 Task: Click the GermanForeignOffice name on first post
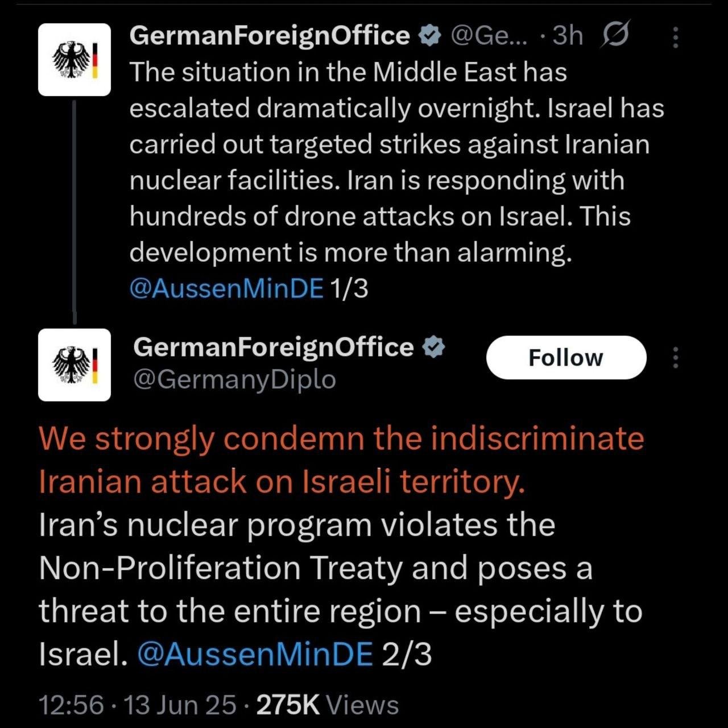[x=270, y=36]
